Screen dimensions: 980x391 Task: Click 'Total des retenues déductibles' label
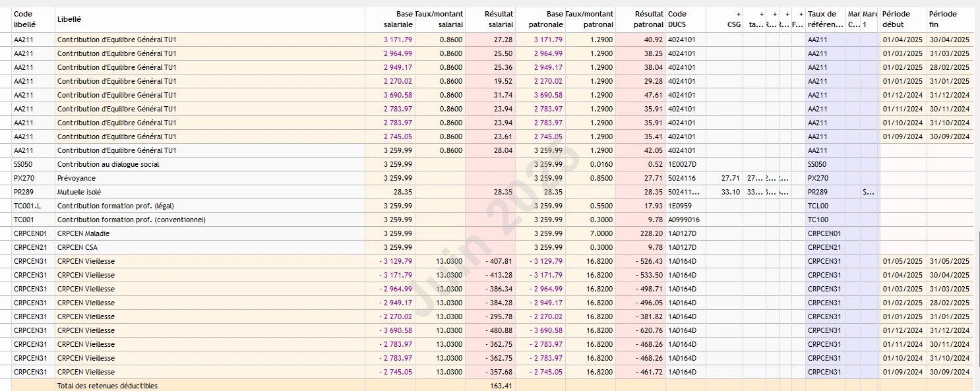pyautogui.click(x=107, y=386)
